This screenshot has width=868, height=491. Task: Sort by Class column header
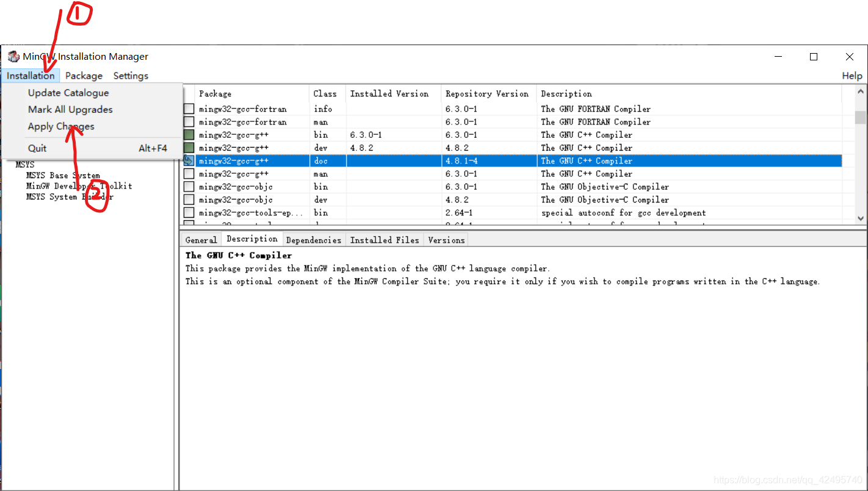(325, 94)
